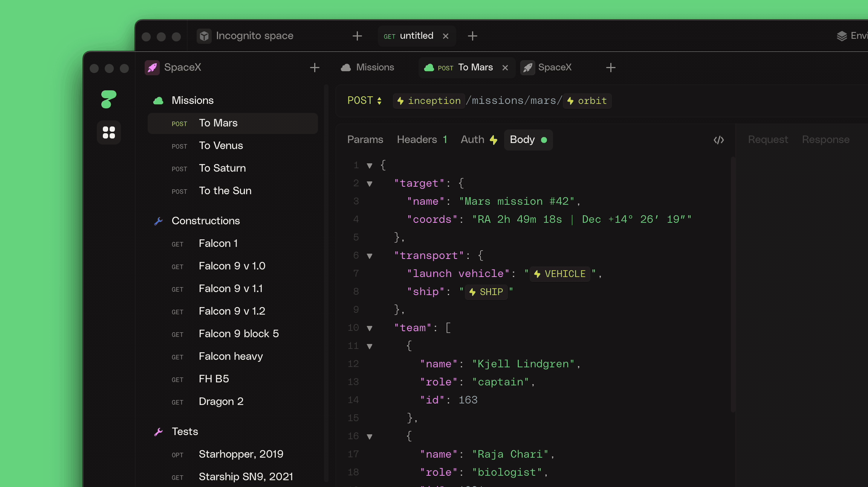Click the inception variable in URL bar

coord(429,101)
